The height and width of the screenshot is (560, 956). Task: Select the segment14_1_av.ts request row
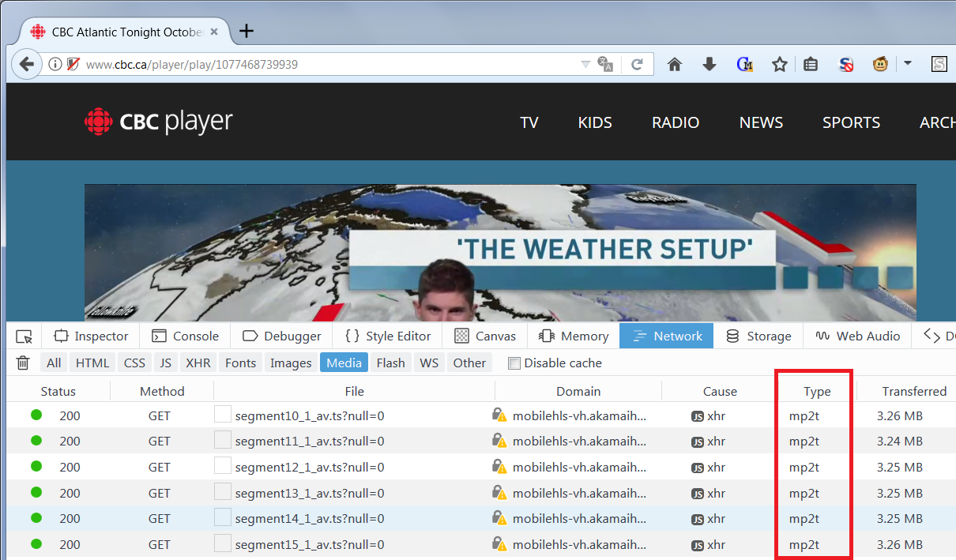coord(482,519)
